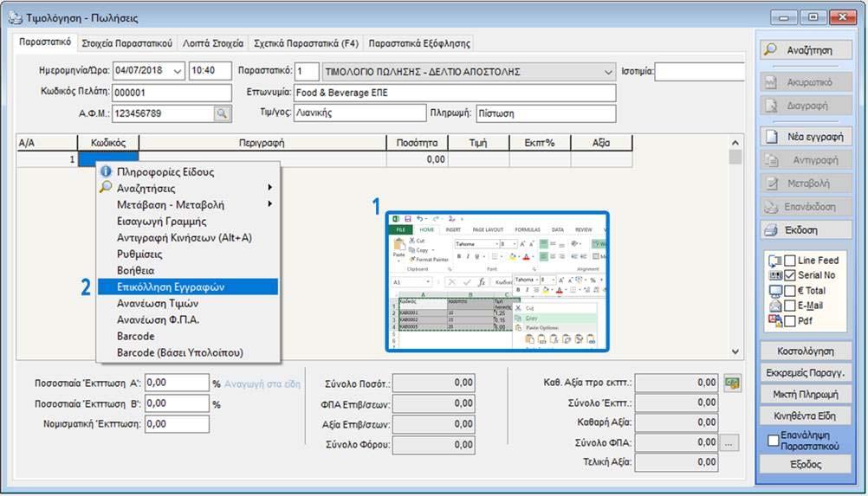The height and width of the screenshot is (496, 868).
Task: Click the A.Φ.M. magnifier search icon
Action: [x=222, y=113]
